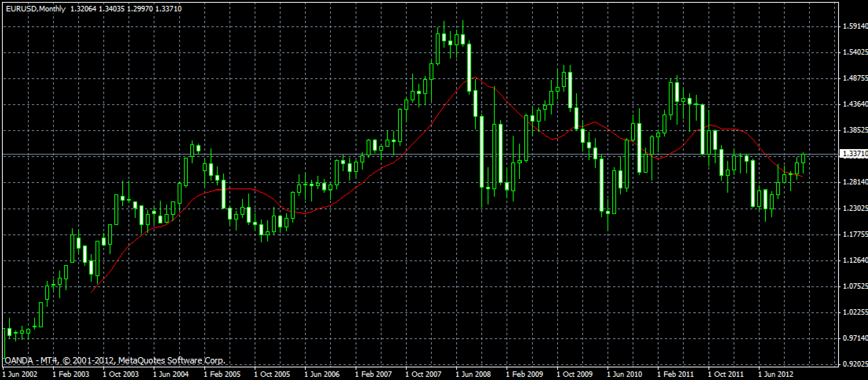Click the 1.23025 price axis label
The width and height of the screenshot is (868, 380).
(x=855, y=208)
